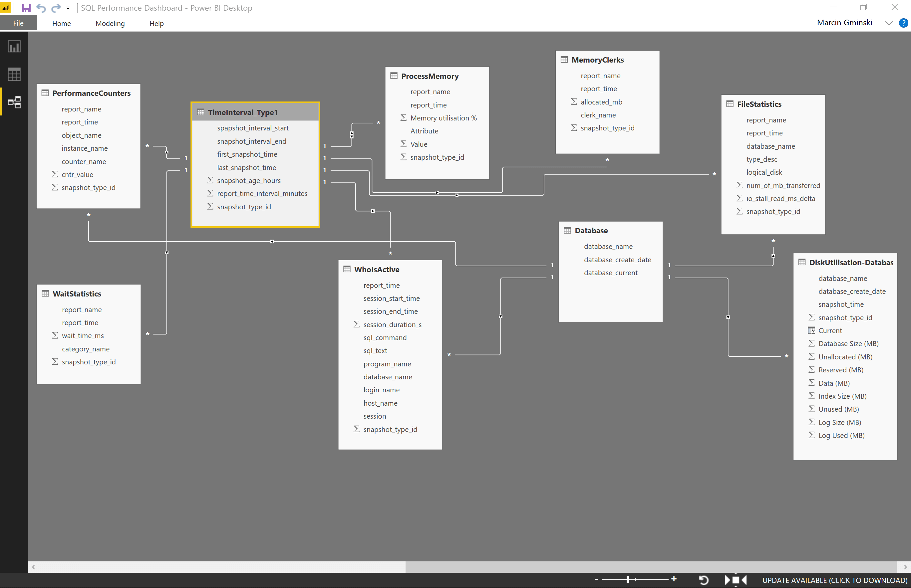Select the Database table title
Screen dimensions: 911x588
pos(591,230)
